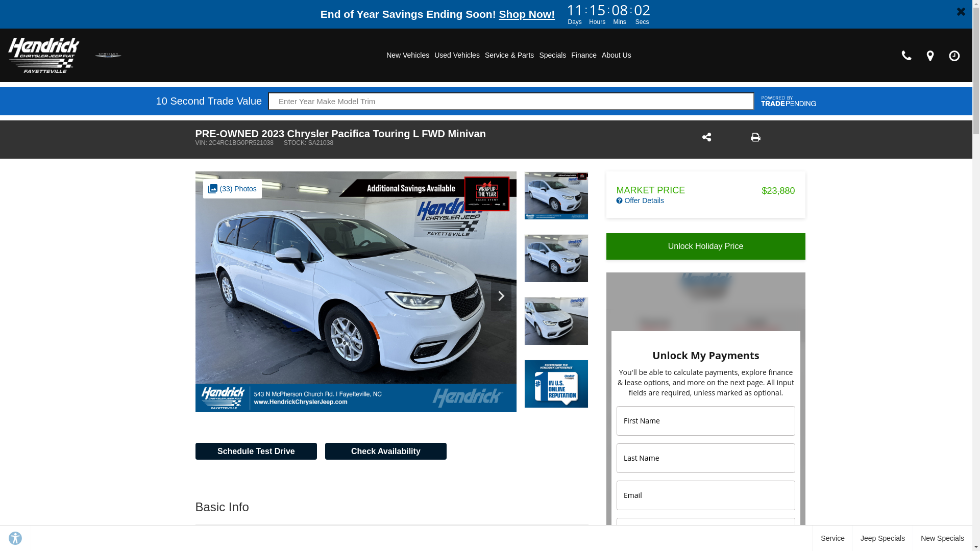Open the location map pin icon
Image resolution: width=980 pixels, height=551 pixels.
pos(930,56)
